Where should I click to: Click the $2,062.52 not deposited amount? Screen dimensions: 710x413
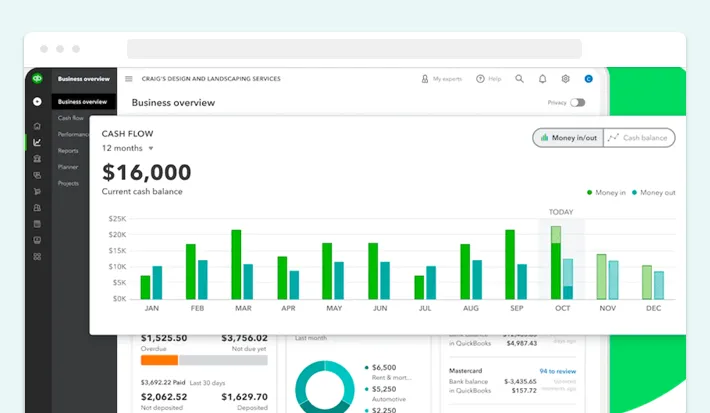coord(164,397)
